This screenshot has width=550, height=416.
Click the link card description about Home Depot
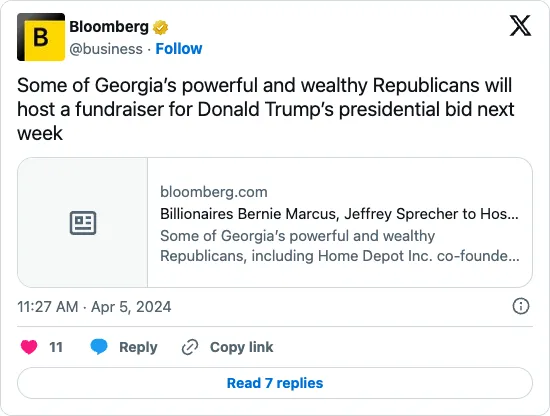pyautogui.click(x=340, y=246)
